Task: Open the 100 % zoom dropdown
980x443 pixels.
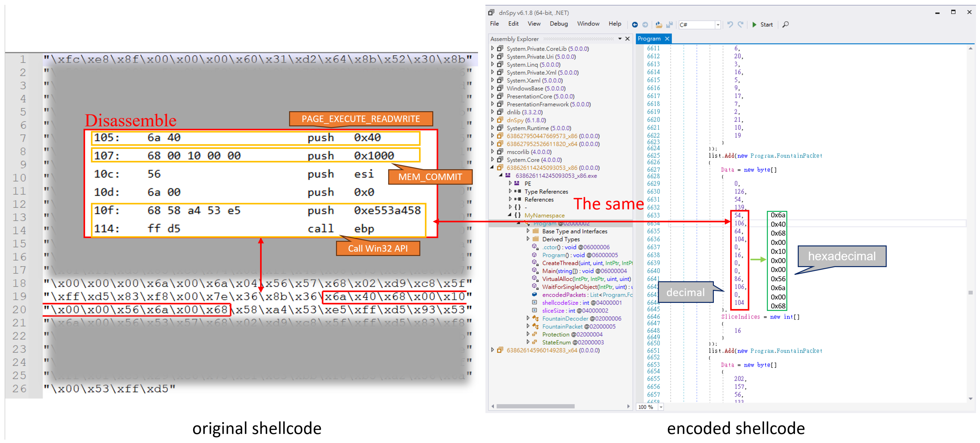Action: tap(661, 407)
